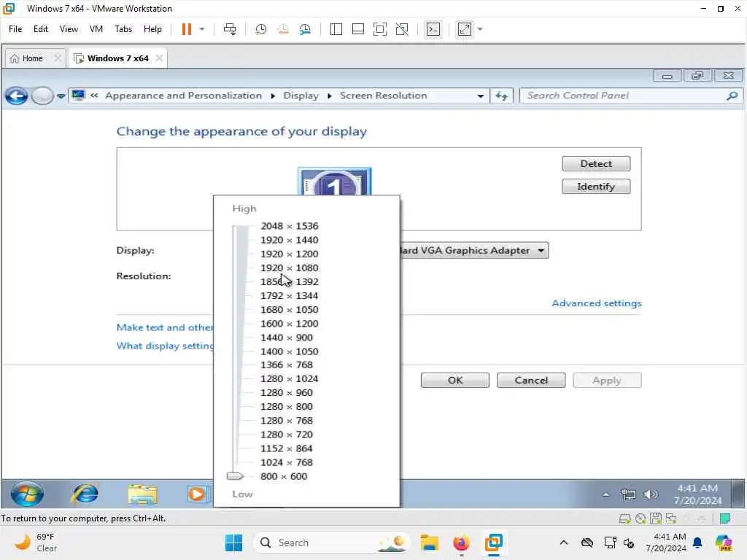Toggle Unity mode icon
The image size is (747, 560).
click(x=402, y=29)
